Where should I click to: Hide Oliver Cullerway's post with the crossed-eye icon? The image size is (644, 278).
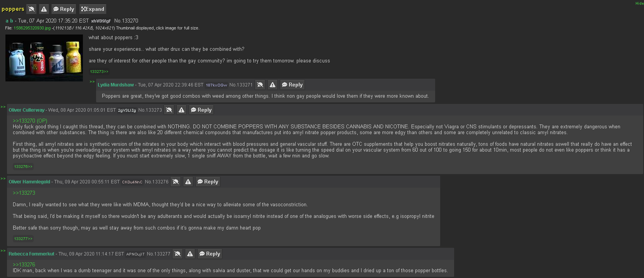pyautogui.click(x=169, y=110)
